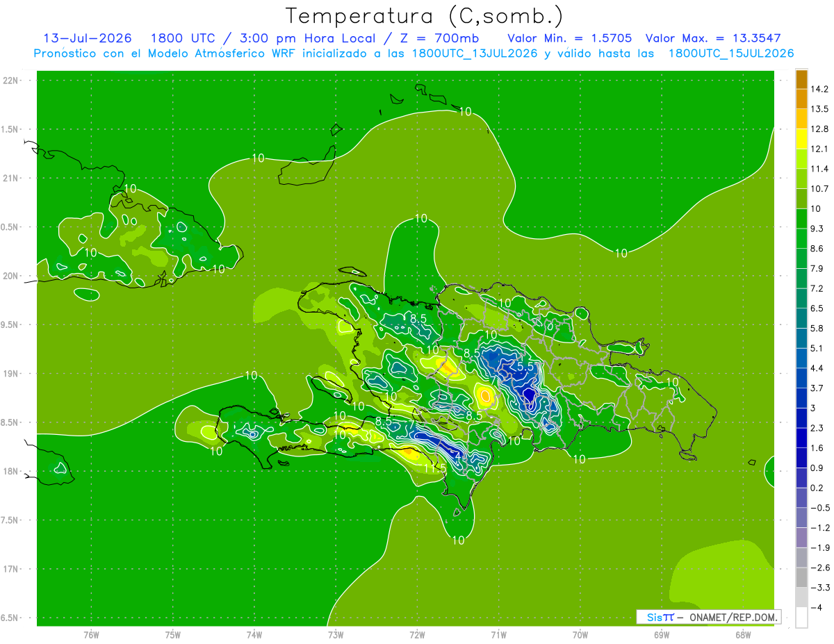Click the "-2.6" legend value
834x644 pixels.
coord(820,568)
